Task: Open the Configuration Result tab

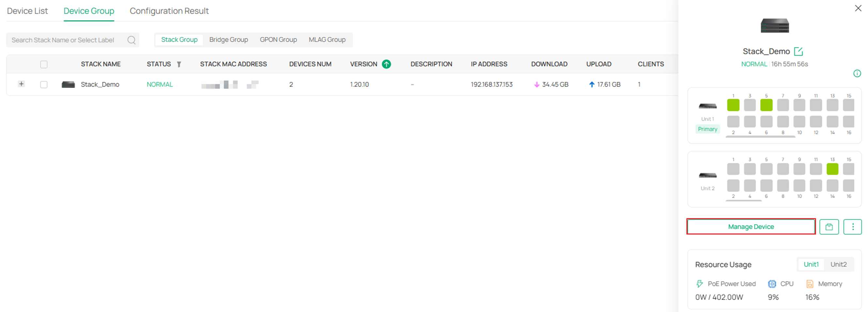Action: click(169, 11)
